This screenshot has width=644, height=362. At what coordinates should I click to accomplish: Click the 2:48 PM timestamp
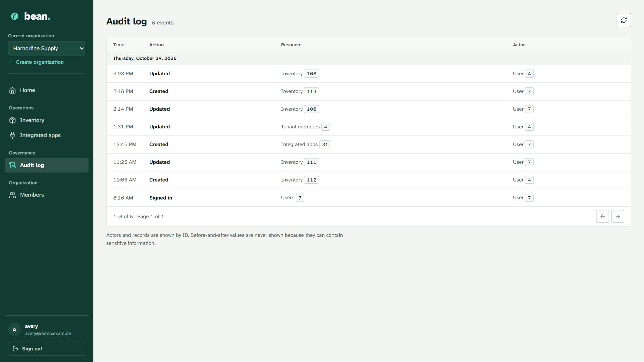point(123,91)
